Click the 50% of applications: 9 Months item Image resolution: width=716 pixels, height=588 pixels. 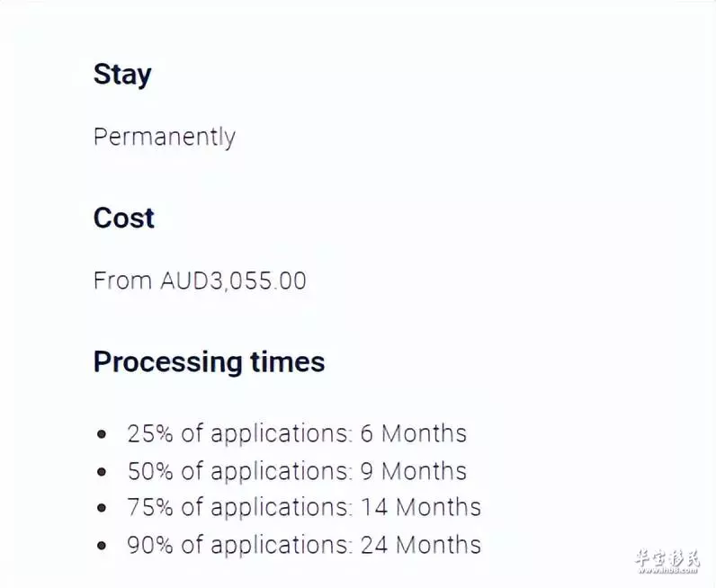click(x=297, y=471)
